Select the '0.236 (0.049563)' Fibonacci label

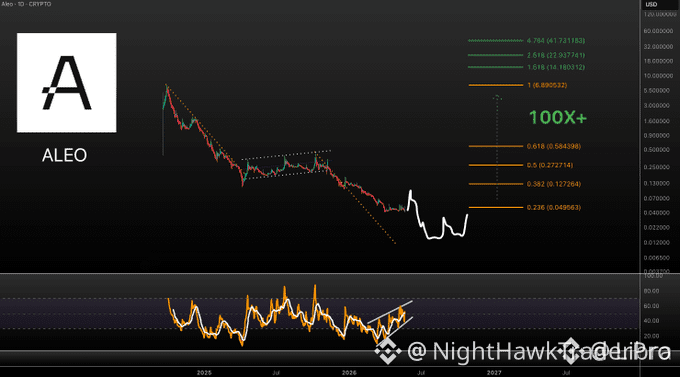554,207
